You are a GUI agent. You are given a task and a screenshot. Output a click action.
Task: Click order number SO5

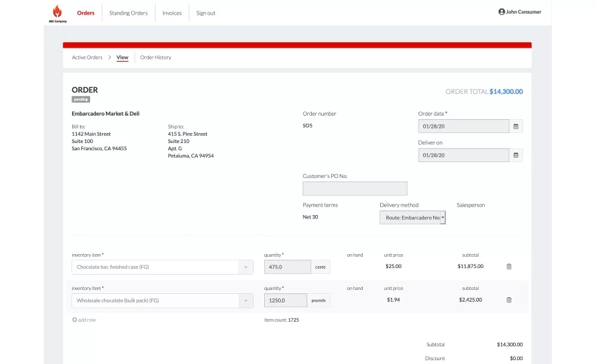point(307,125)
